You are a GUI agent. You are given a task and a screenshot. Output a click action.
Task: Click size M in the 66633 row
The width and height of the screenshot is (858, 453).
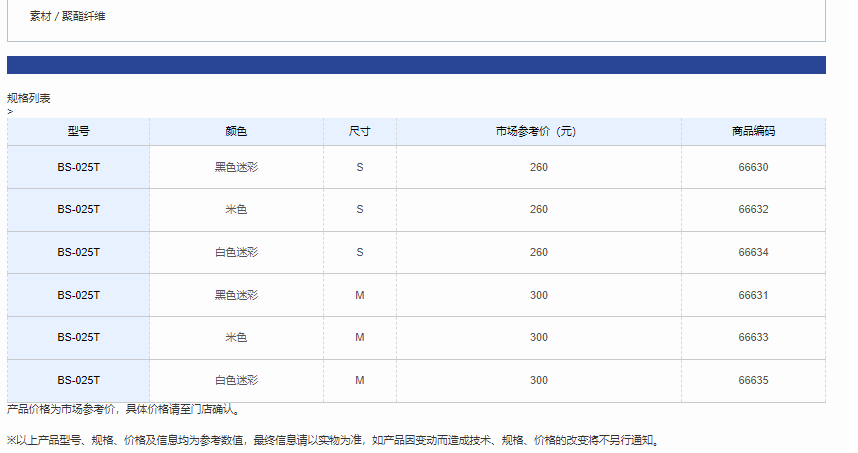tap(360, 338)
